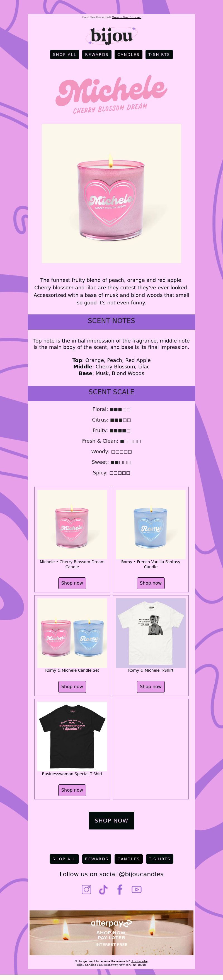Click the Unsubscribe link in footer
This screenshot has height=980, width=223.
click(139, 961)
